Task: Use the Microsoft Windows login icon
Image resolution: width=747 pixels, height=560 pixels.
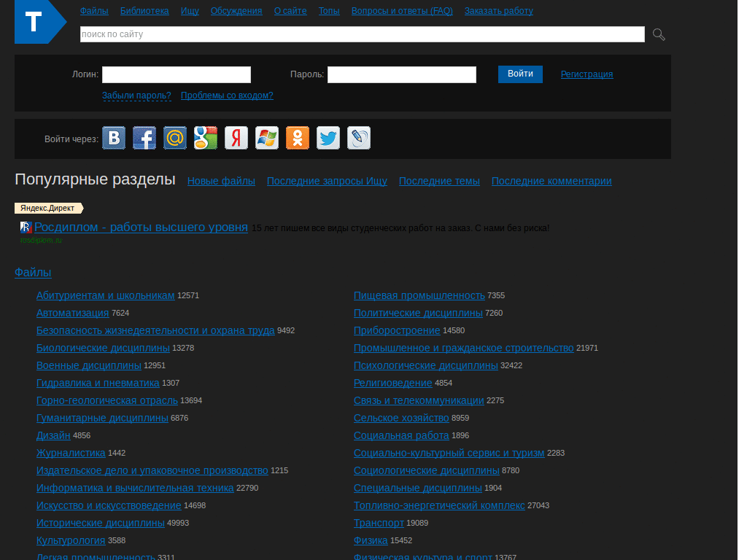Action: click(267, 138)
